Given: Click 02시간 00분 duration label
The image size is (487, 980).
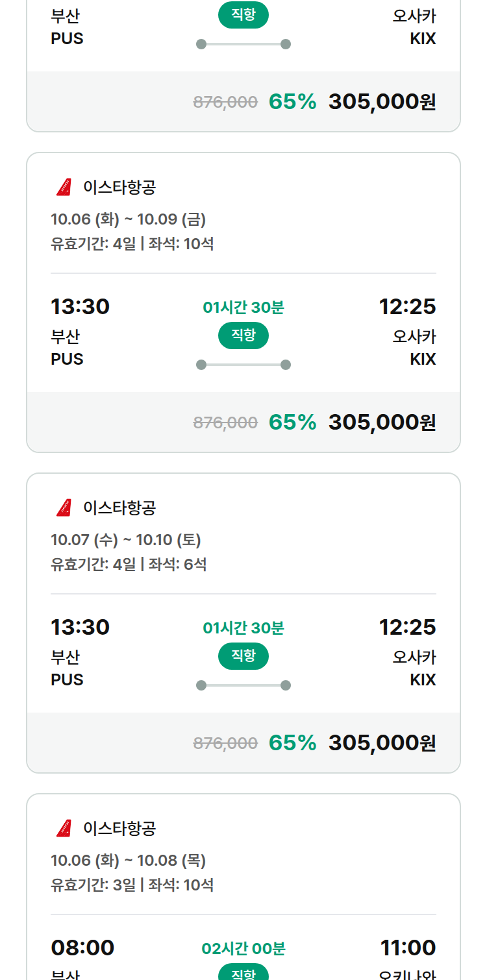Looking at the screenshot, I should (x=243, y=949).
